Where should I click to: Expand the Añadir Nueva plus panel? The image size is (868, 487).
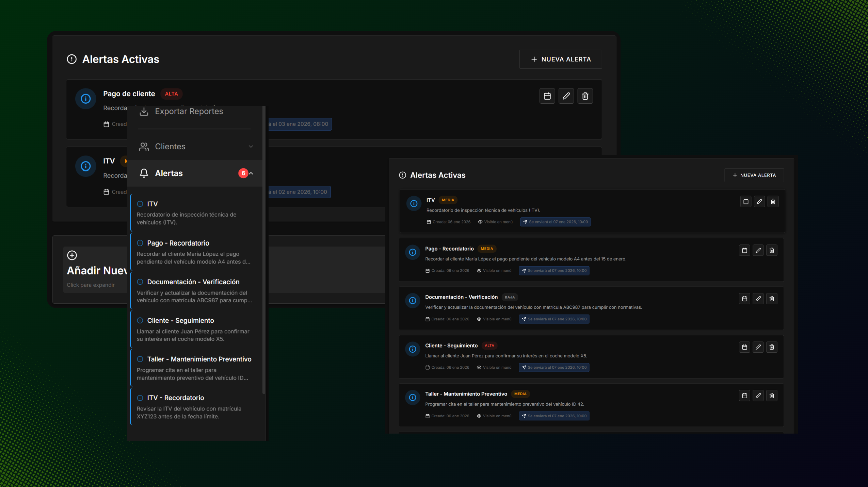tap(72, 255)
